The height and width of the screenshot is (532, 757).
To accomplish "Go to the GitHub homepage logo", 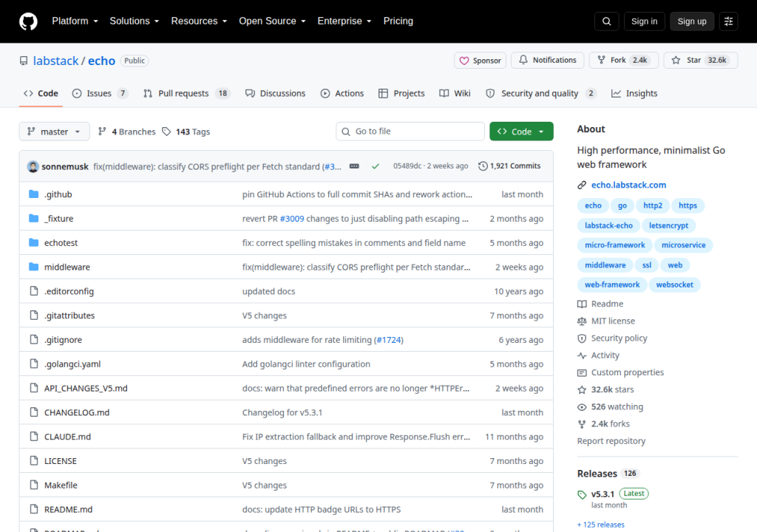I will (28, 21).
